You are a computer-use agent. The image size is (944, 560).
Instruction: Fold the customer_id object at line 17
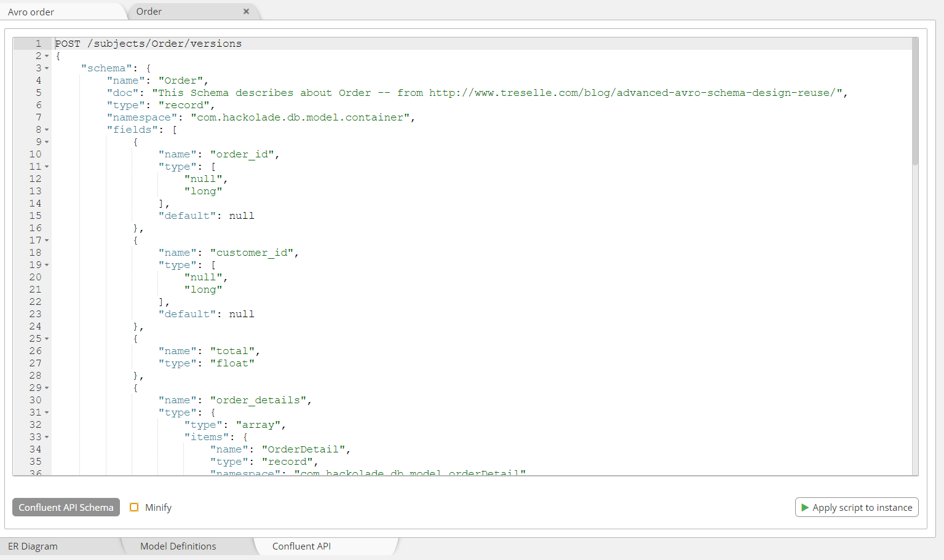tap(47, 240)
